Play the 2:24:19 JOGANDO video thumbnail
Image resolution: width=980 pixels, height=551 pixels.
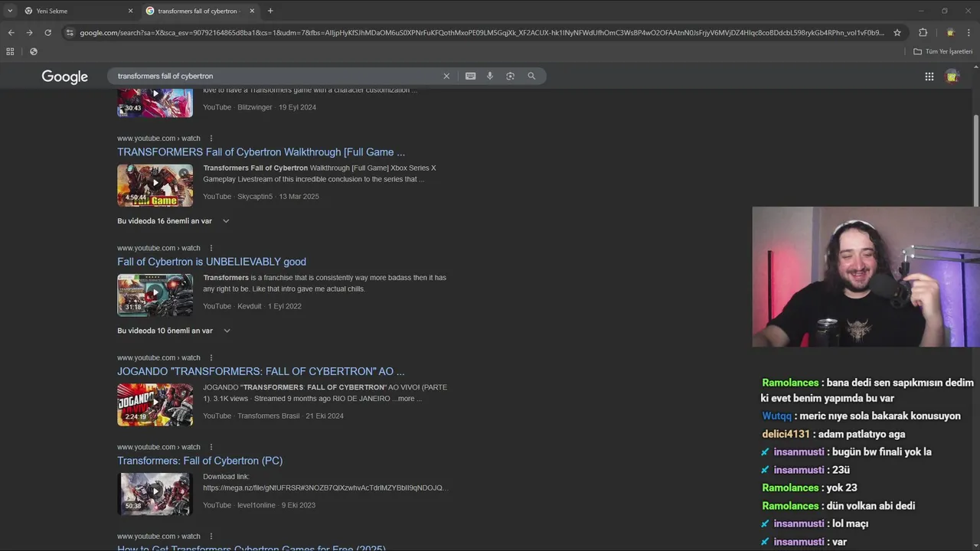[155, 404]
